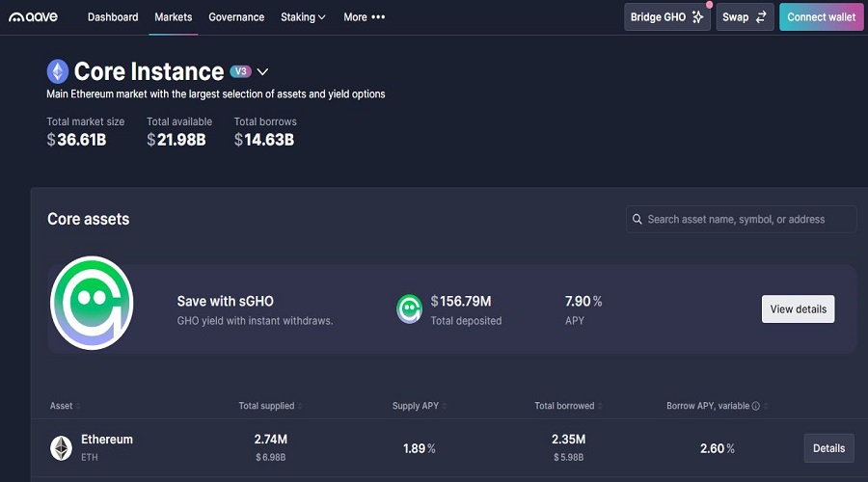Click the Ethereum asset name

click(x=107, y=440)
